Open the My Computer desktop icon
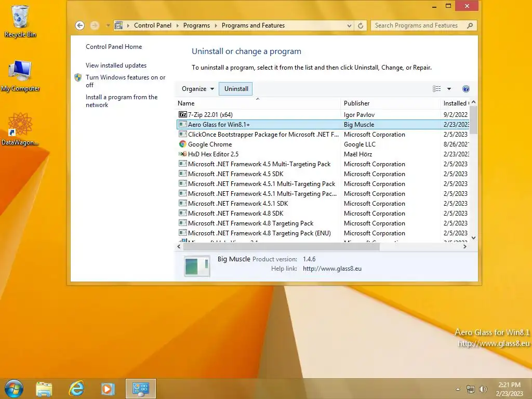The image size is (532, 399). tap(20, 76)
